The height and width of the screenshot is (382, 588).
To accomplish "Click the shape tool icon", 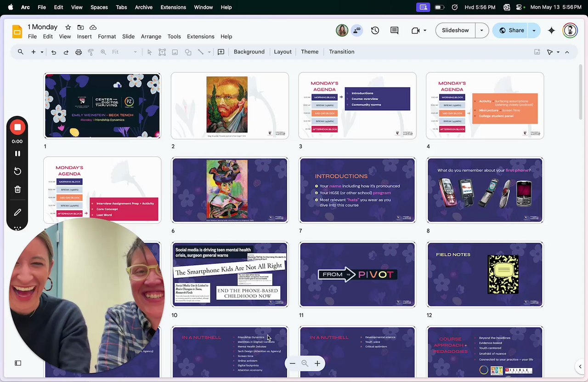I will [x=188, y=52].
